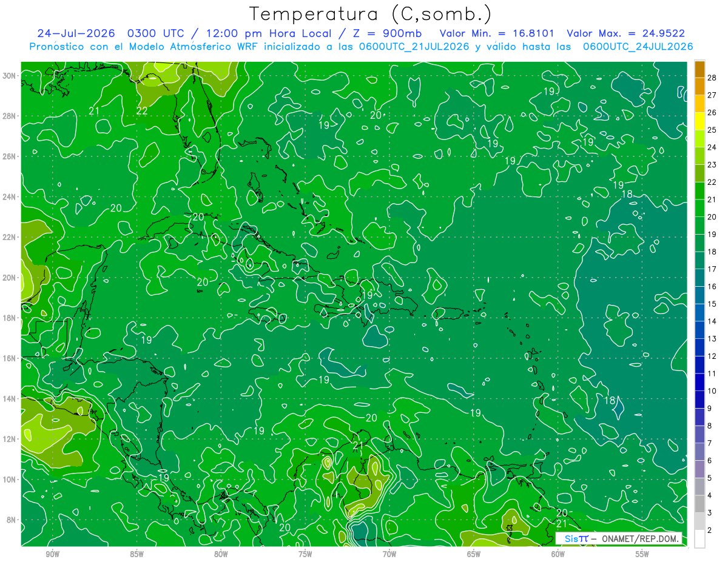
Task: Click the "0300 UTC" time text
Action: [157, 33]
